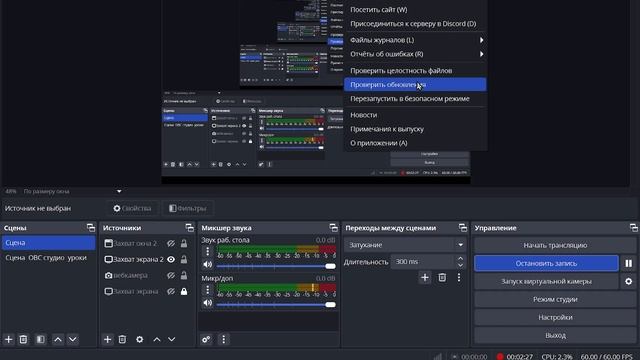Move source down in Sources panel
Screen dimensions: 640x360
click(x=171, y=339)
